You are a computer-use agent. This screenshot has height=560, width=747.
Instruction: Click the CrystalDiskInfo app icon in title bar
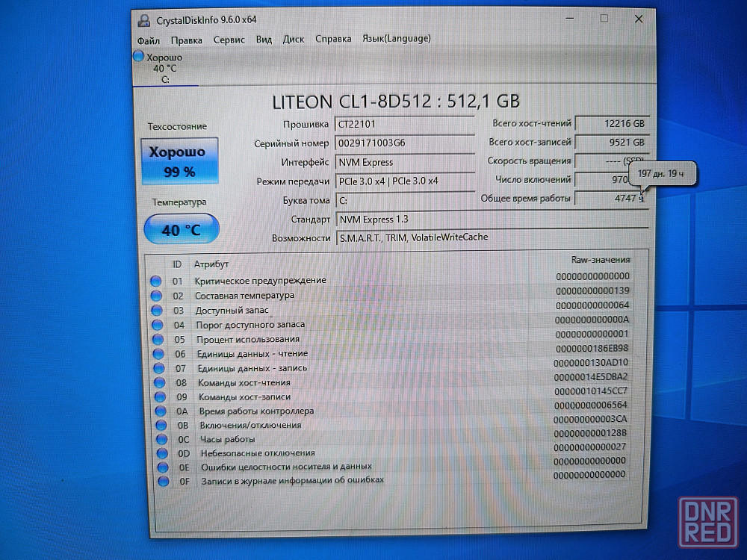click(144, 20)
